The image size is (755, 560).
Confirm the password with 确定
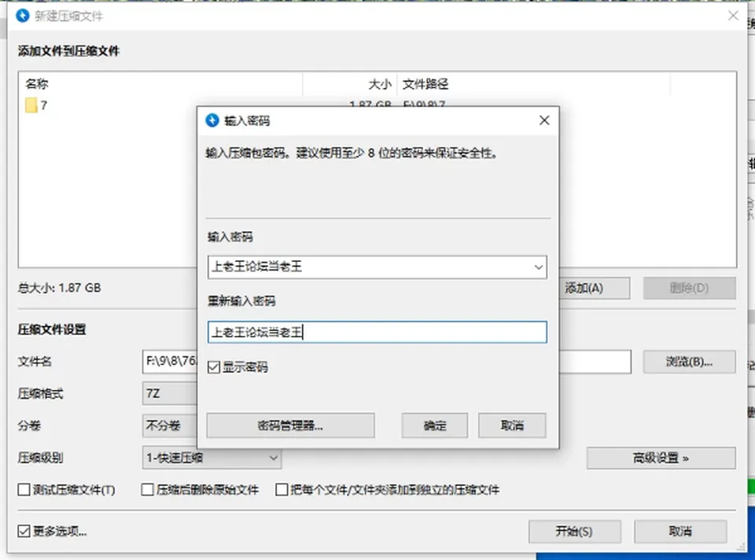coord(435,426)
